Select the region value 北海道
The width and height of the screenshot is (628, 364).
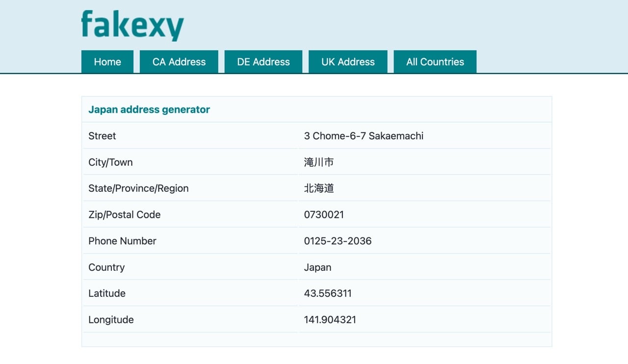[319, 188]
